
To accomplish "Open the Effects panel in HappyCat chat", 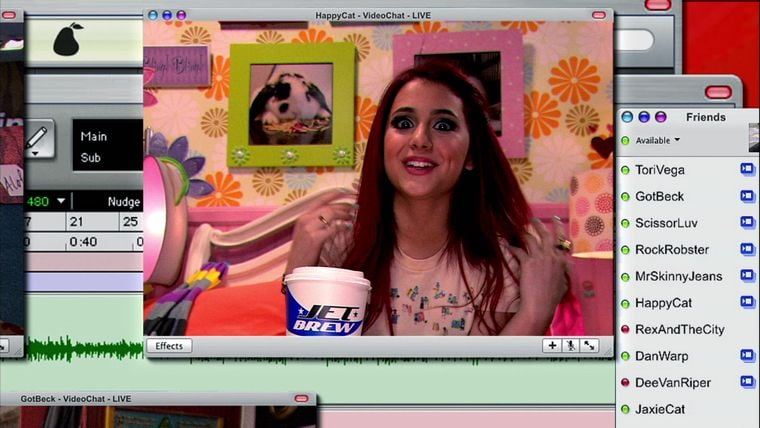I will click(169, 346).
